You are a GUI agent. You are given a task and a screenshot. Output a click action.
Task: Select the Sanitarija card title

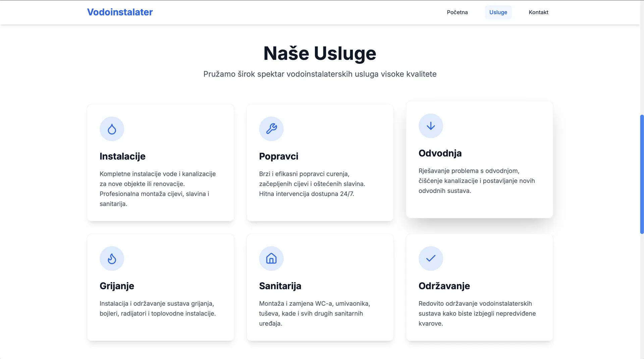[x=280, y=286]
